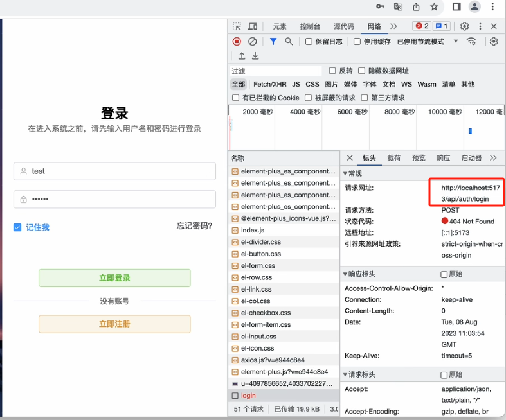This screenshot has height=420, width=506.
Task: Open the 响应 tab
Action: click(x=444, y=157)
